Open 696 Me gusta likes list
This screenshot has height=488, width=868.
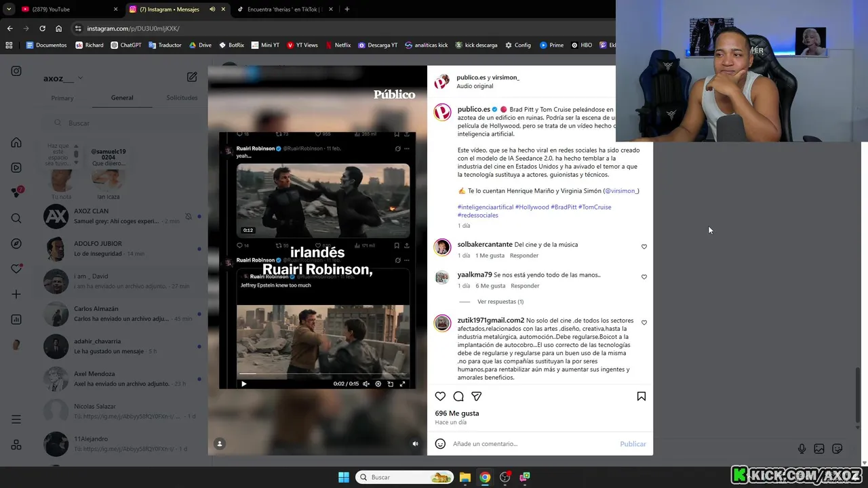(457, 413)
